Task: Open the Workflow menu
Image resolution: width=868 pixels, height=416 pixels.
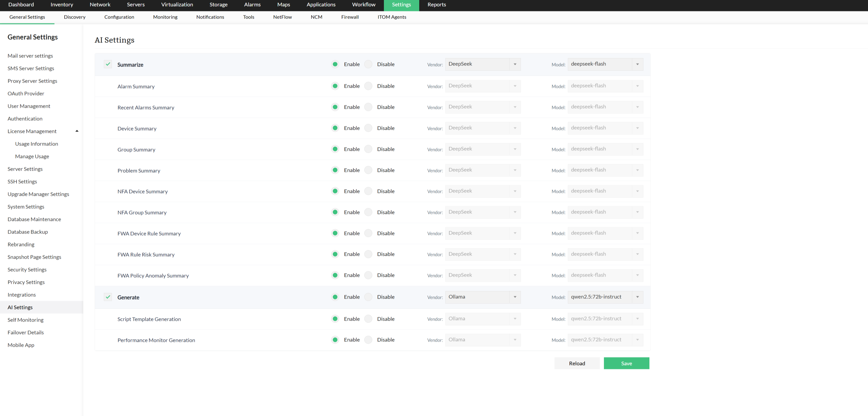Action: [364, 5]
